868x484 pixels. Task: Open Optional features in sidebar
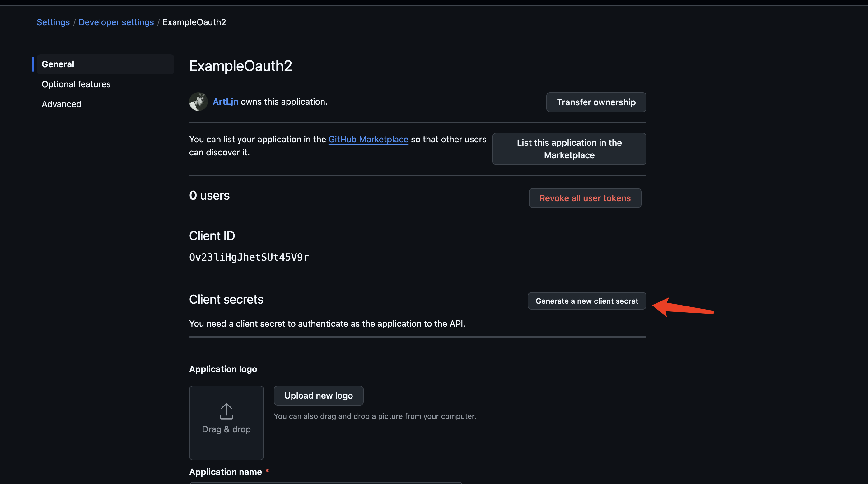click(x=76, y=84)
